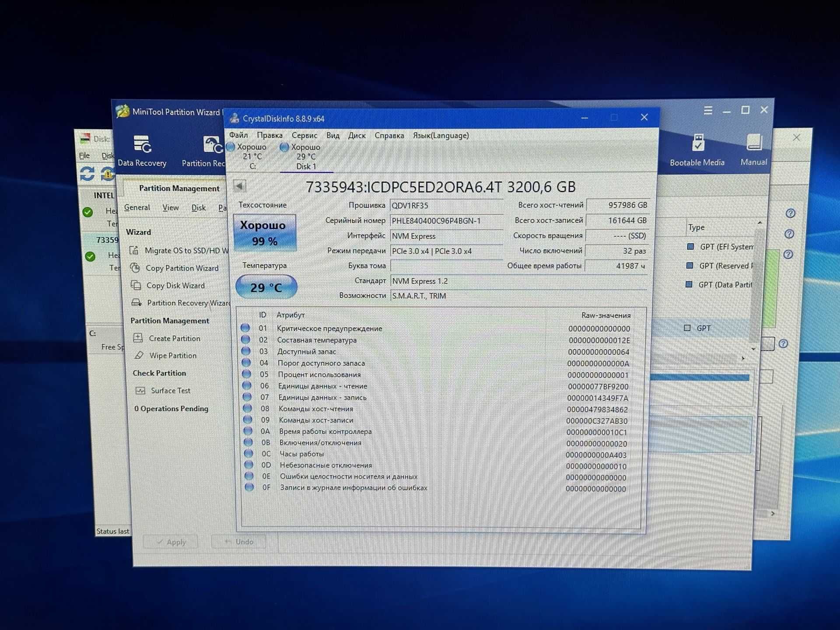Click the Raw-значения column header
Image resolution: width=840 pixels, height=630 pixels.
tap(606, 315)
